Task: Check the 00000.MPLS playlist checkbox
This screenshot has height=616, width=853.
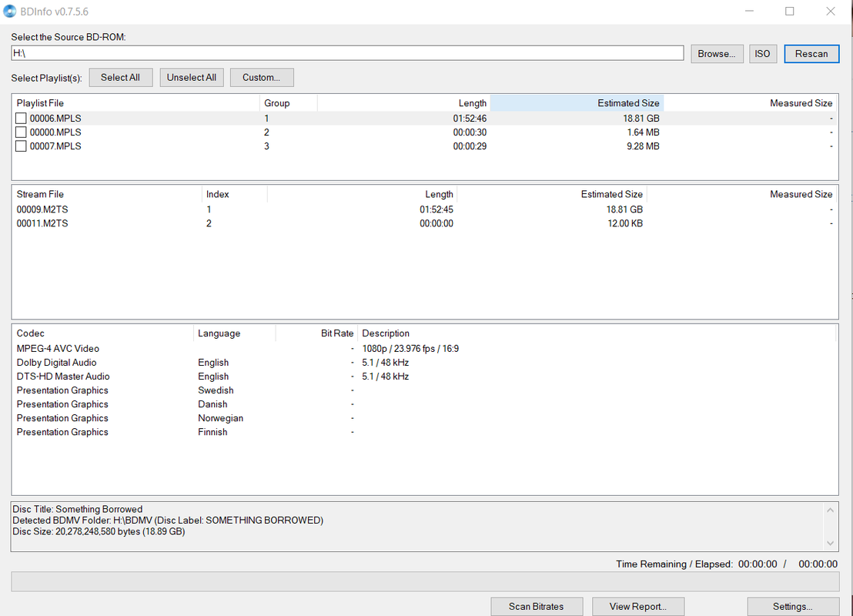Action: [21, 132]
